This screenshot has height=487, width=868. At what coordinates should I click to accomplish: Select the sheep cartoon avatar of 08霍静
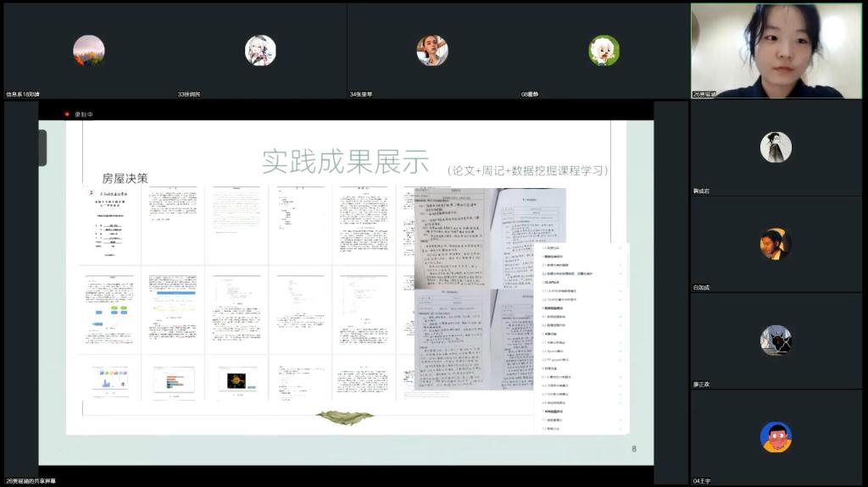coord(604,50)
